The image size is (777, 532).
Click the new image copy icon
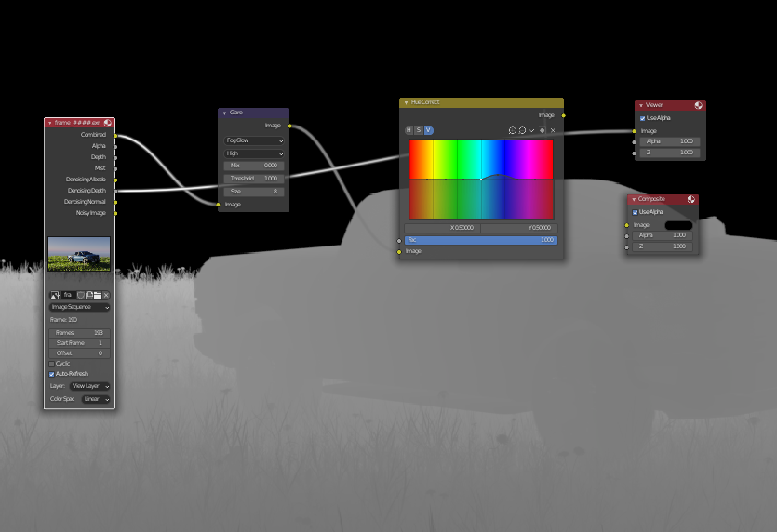click(89, 295)
